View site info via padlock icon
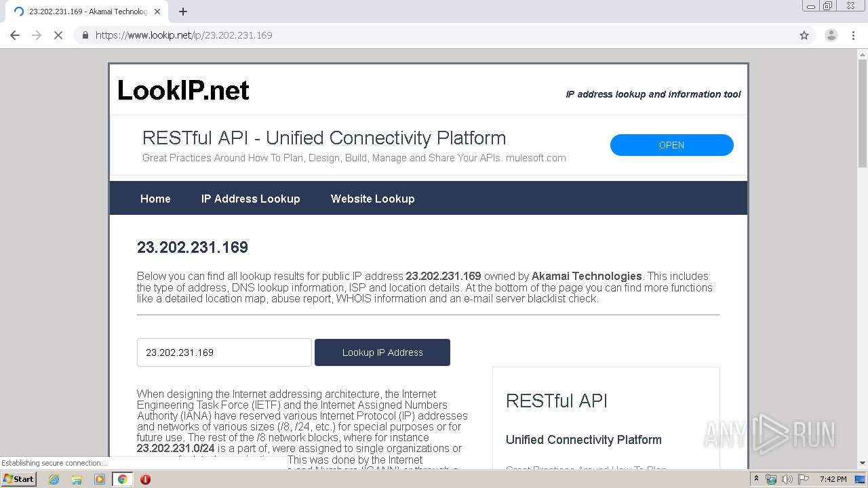This screenshot has height=488, width=868. click(85, 35)
